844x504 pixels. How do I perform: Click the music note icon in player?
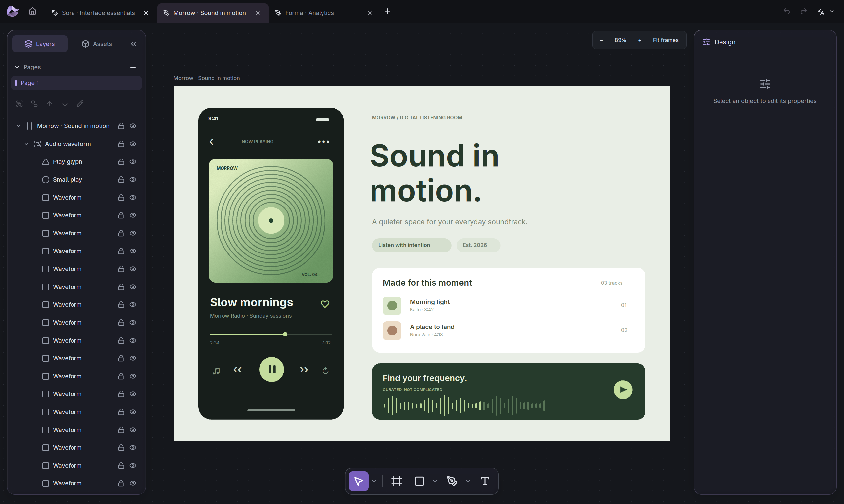pyautogui.click(x=216, y=371)
